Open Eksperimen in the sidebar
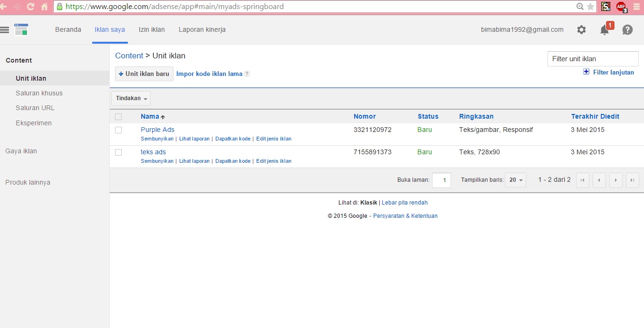Image resolution: width=644 pixels, height=328 pixels. (33, 123)
